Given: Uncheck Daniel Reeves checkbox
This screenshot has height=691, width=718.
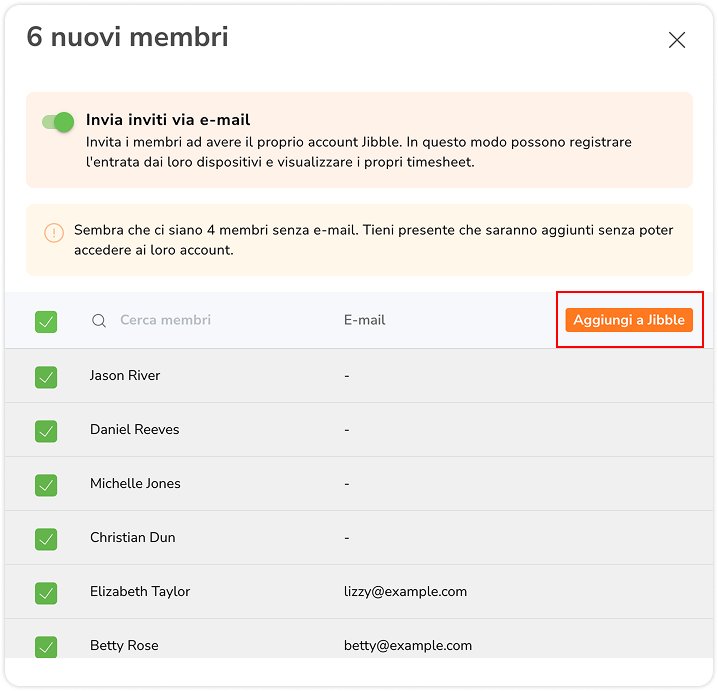Looking at the screenshot, I should tap(46, 431).
